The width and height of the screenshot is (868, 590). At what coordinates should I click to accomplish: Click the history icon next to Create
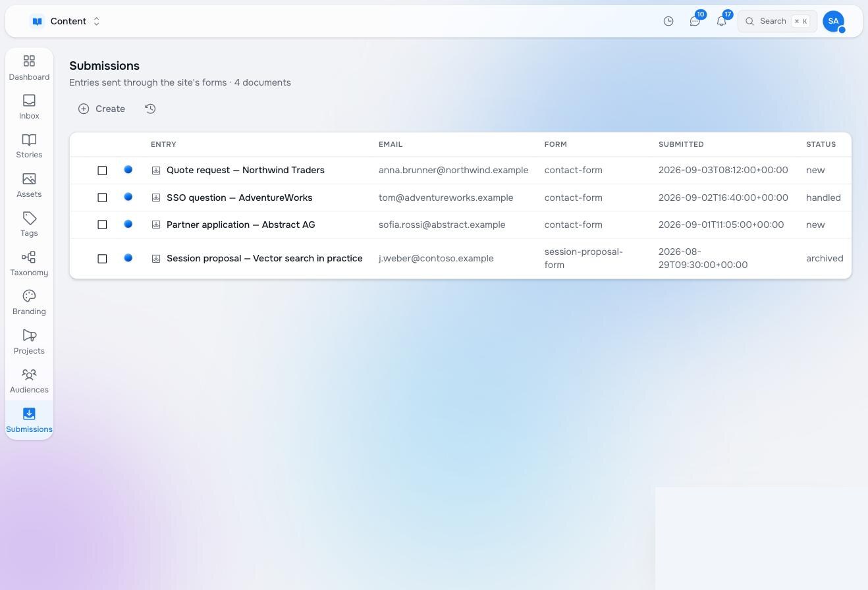coord(150,109)
